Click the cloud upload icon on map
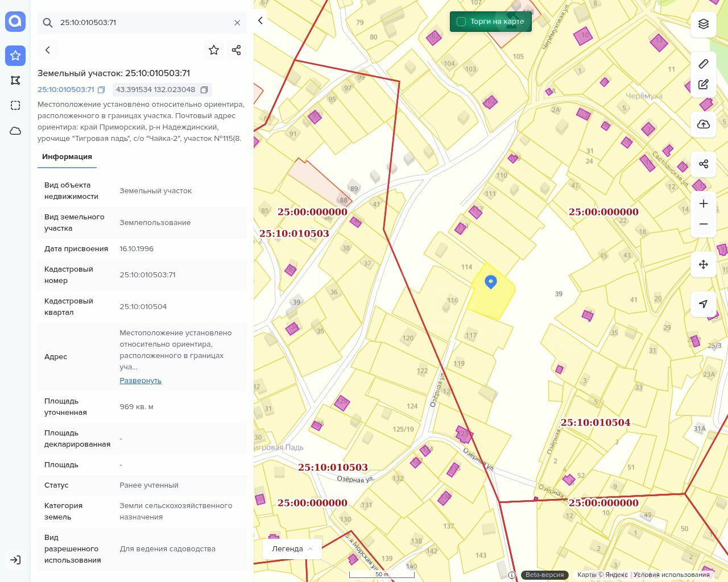 pos(704,124)
